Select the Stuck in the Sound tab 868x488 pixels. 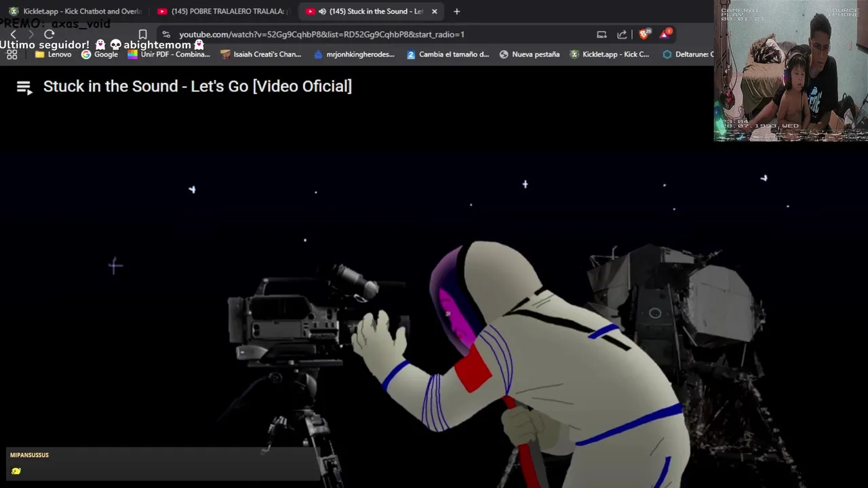tap(370, 12)
